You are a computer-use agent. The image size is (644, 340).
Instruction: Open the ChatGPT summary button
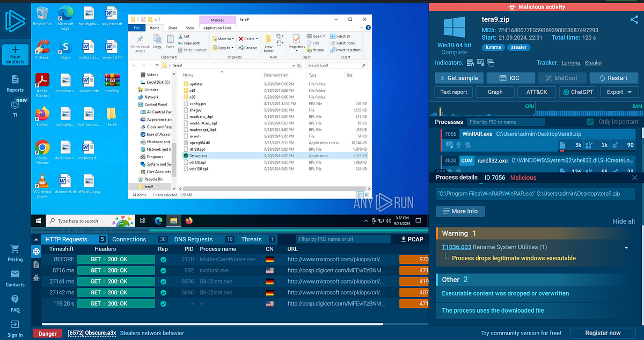[578, 92]
